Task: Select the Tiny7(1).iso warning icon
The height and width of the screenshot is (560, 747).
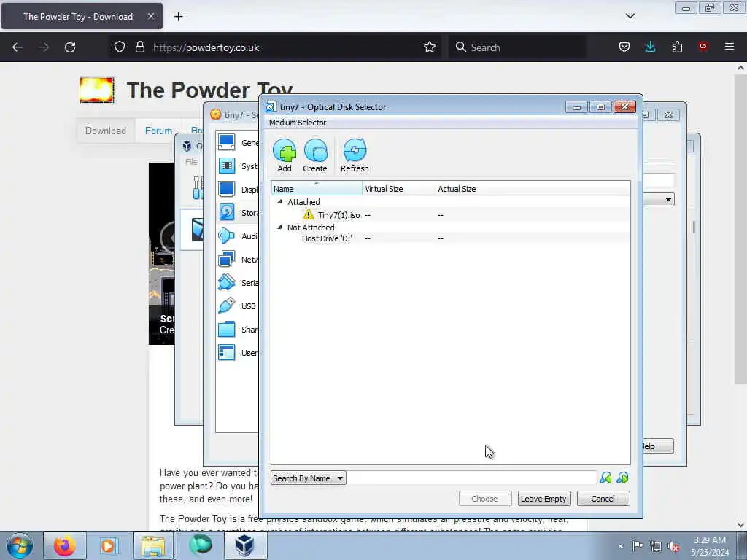Action: (x=309, y=215)
